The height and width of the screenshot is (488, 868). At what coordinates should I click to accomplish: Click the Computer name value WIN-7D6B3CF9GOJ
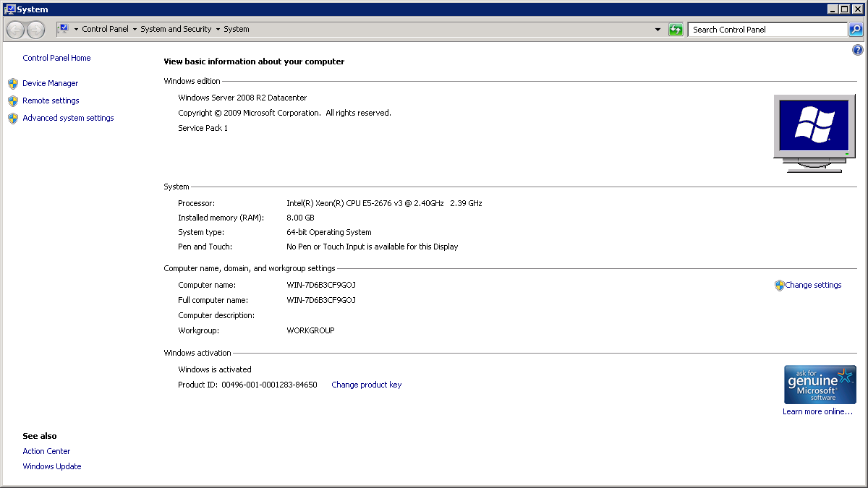[321, 285]
